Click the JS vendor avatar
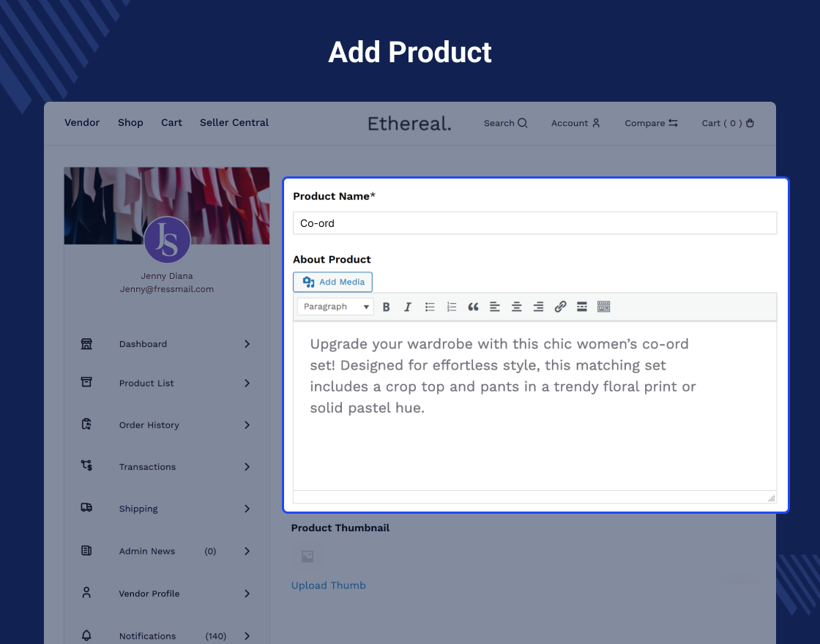The width and height of the screenshot is (820, 644). click(x=167, y=240)
